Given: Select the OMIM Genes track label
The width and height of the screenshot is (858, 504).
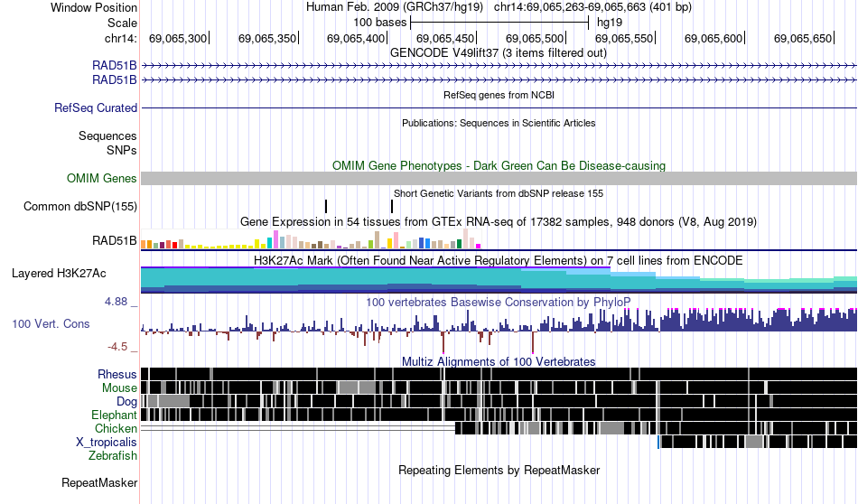Looking at the screenshot, I should click(x=102, y=179).
